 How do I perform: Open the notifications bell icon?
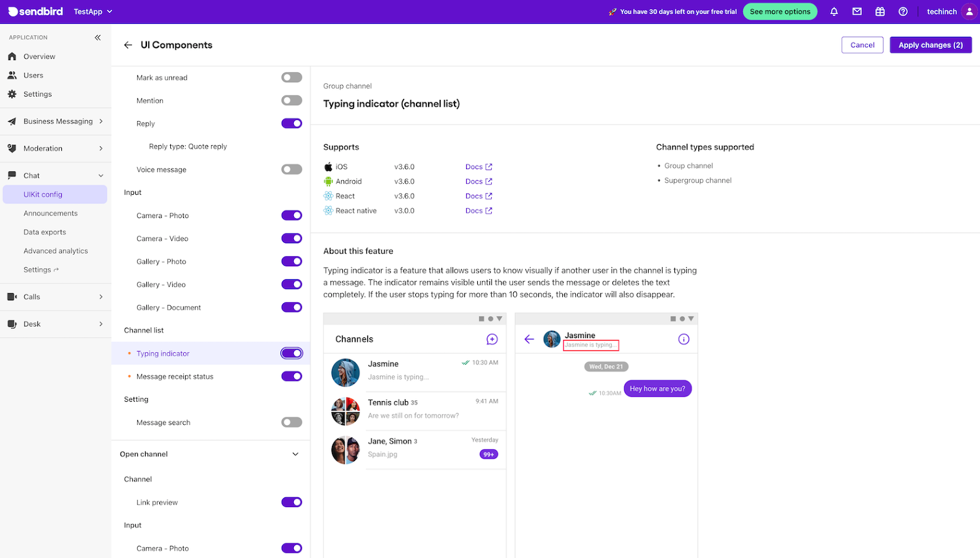pyautogui.click(x=834, y=11)
